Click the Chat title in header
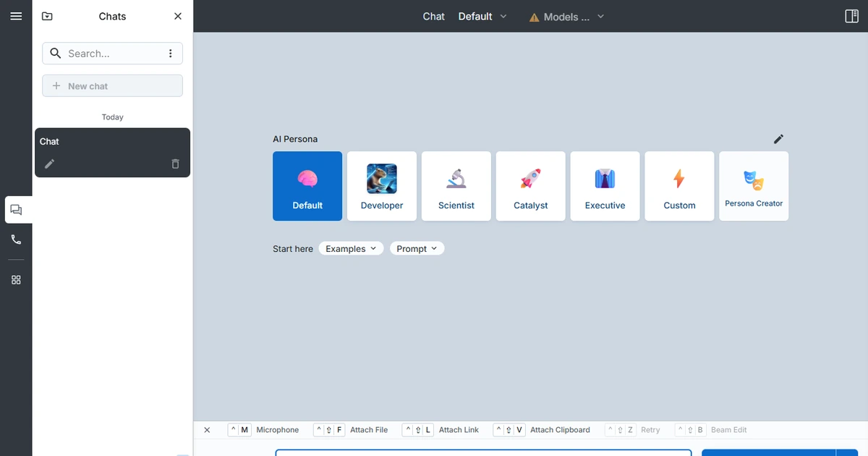This screenshot has width=868, height=456. [x=434, y=16]
